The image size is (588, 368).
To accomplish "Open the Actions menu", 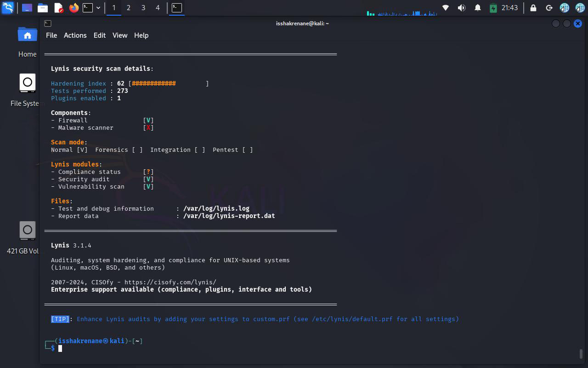I will (x=75, y=35).
